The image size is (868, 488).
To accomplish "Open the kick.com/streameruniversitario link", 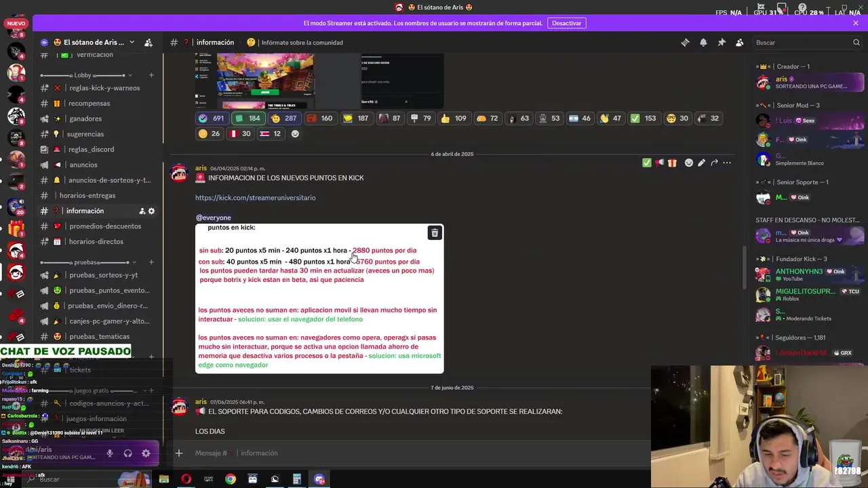I will 255,198.
